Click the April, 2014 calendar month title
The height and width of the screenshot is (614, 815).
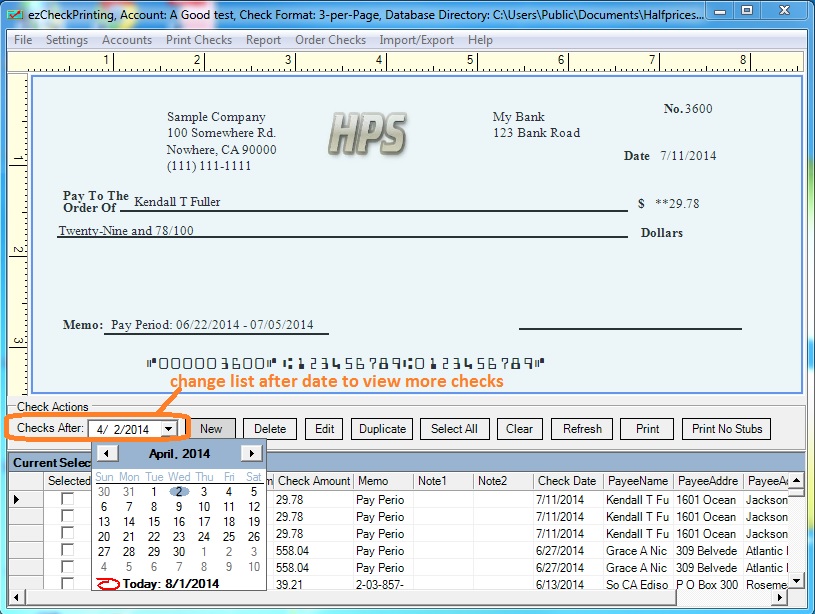tap(179, 454)
